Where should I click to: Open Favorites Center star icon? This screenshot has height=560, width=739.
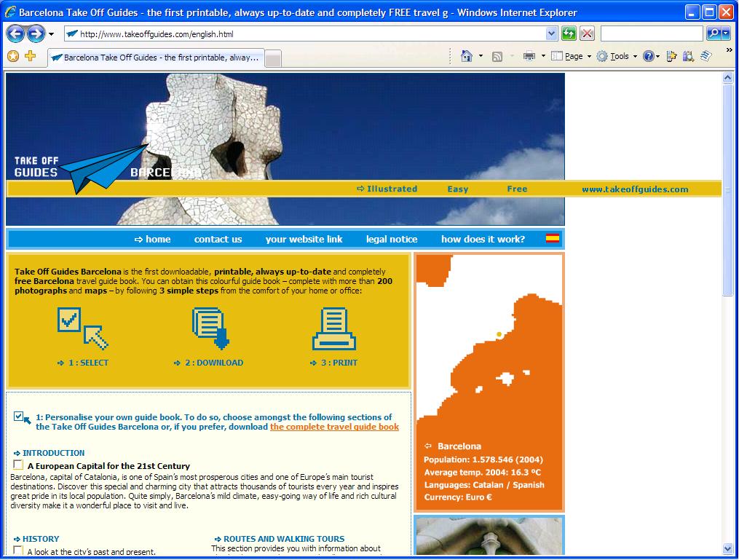tap(13, 57)
